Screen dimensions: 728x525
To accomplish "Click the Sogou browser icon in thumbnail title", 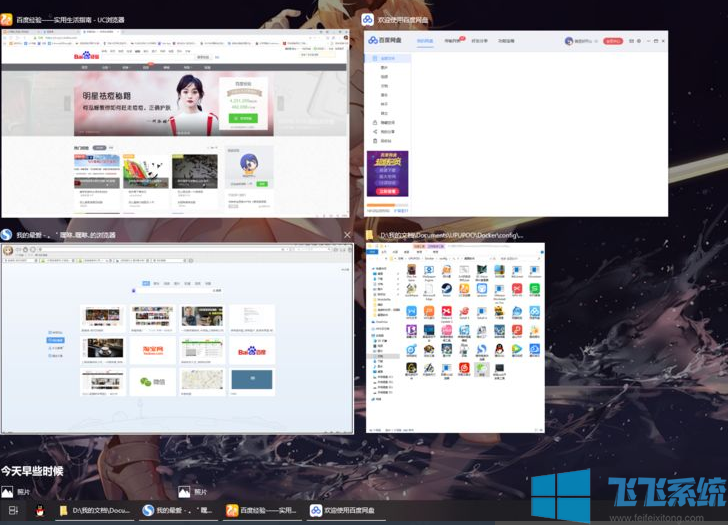I will [x=6, y=235].
